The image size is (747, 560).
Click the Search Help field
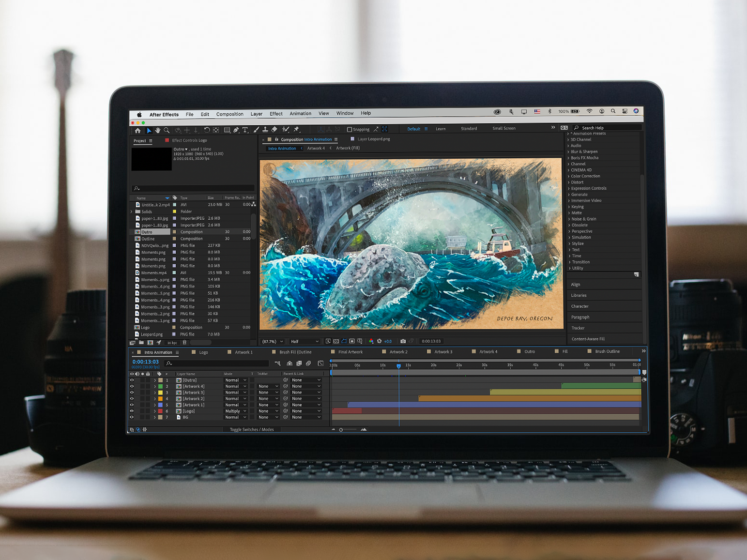[608, 128]
